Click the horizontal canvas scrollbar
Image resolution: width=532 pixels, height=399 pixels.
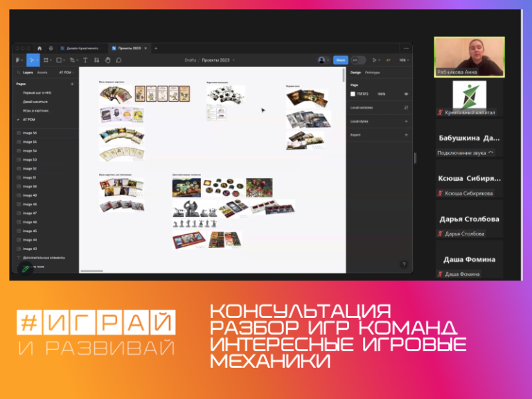pos(91,271)
